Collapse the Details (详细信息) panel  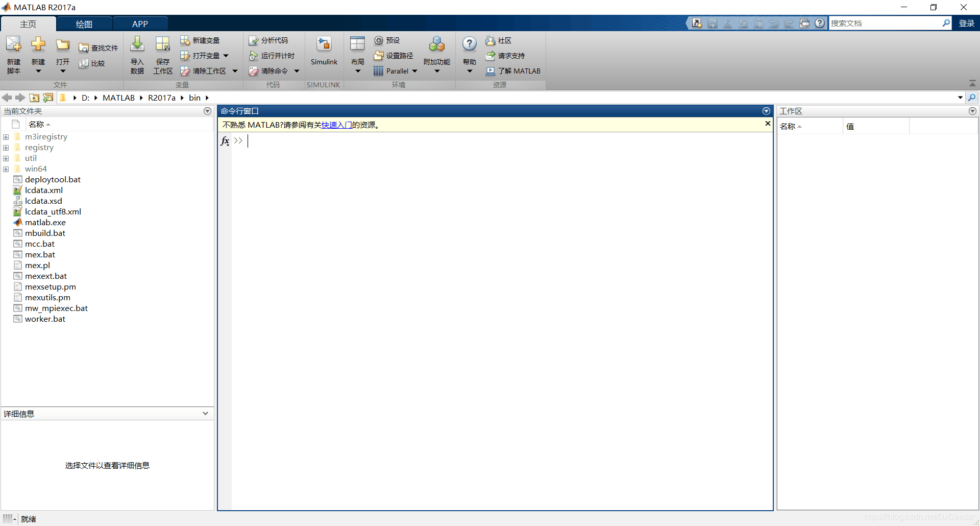pyautogui.click(x=205, y=414)
